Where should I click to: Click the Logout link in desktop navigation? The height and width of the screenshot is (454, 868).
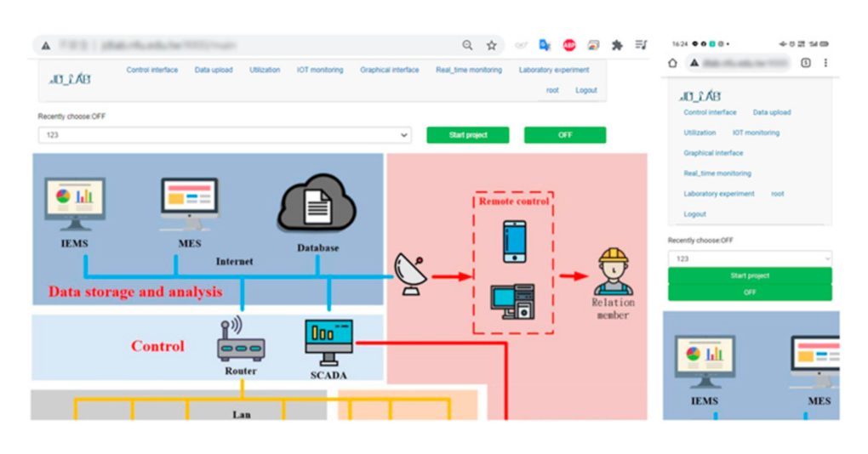coord(585,90)
